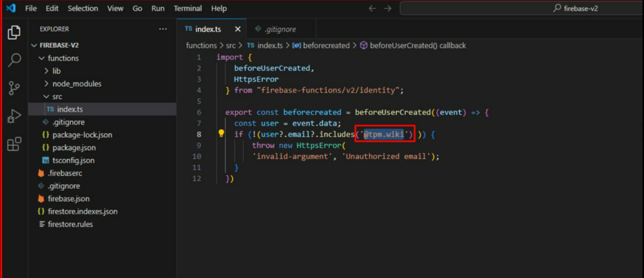Click the firebase icon next to .firebaserc
The height and width of the screenshot is (278, 644).
(41, 173)
